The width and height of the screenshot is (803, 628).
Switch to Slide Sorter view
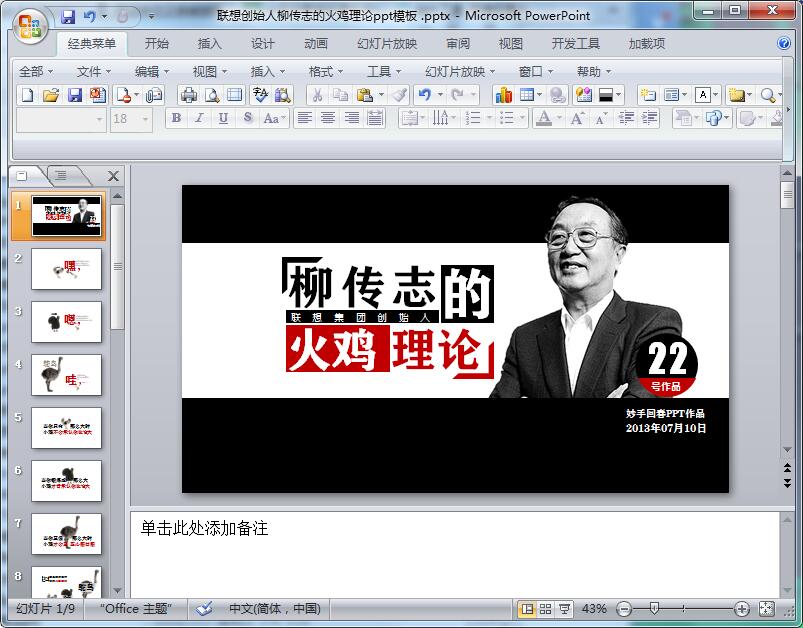pyautogui.click(x=545, y=609)
